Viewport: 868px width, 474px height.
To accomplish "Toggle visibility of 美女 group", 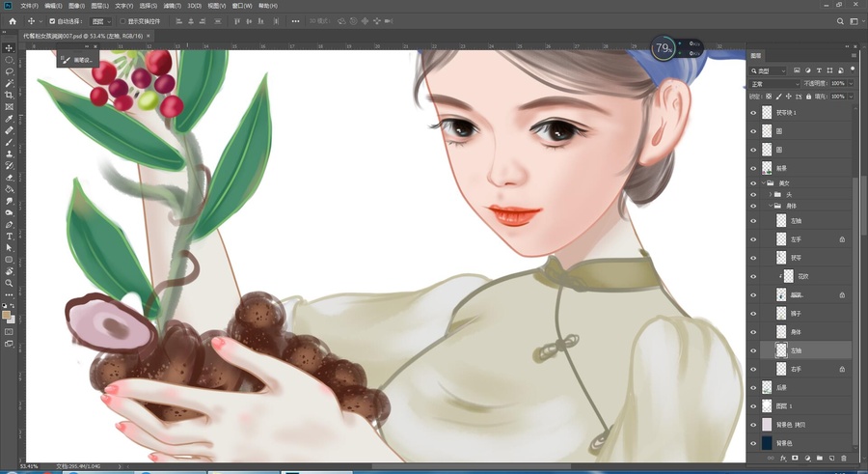I will point(753,183).
